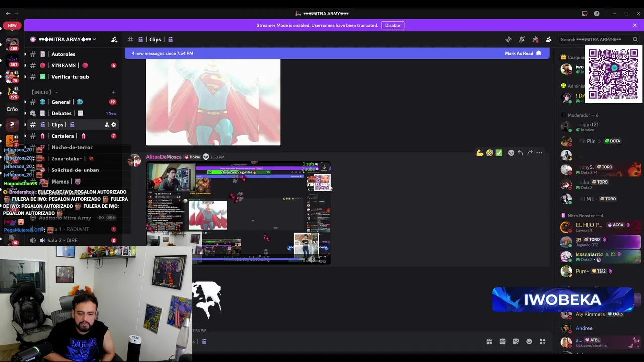Disable Streamer Mode button
Viewport: 644px width, 362px height.
pyautogui.click(x=392, y=25)
